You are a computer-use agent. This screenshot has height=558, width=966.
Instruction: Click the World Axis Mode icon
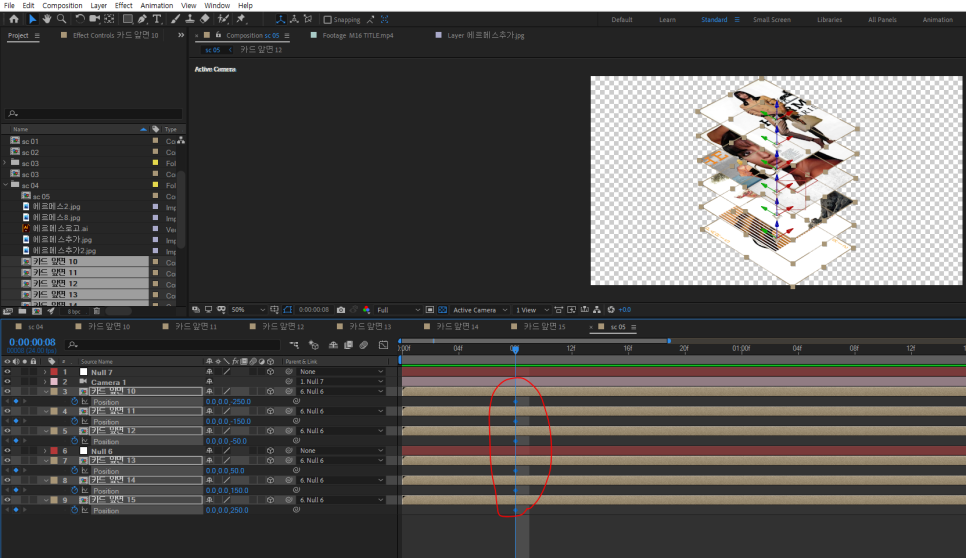294,19
